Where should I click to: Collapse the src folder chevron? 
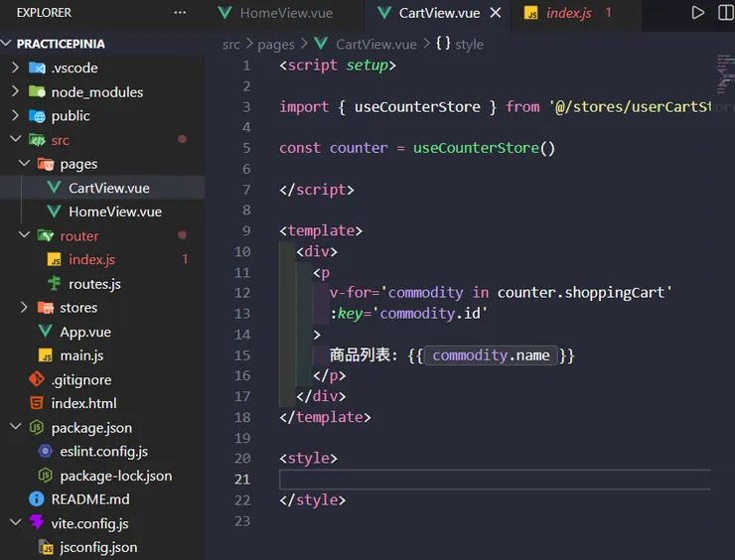pyautogui.click(x=16, y=139)
